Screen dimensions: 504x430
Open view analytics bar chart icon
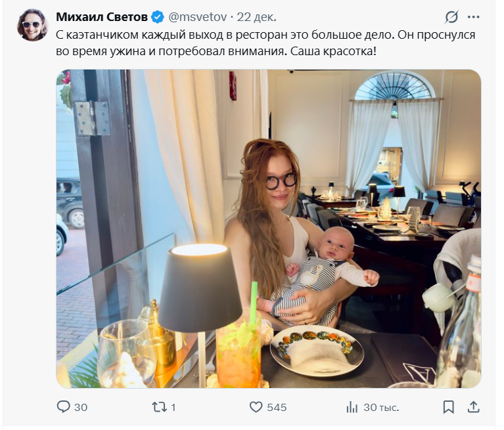352,407
